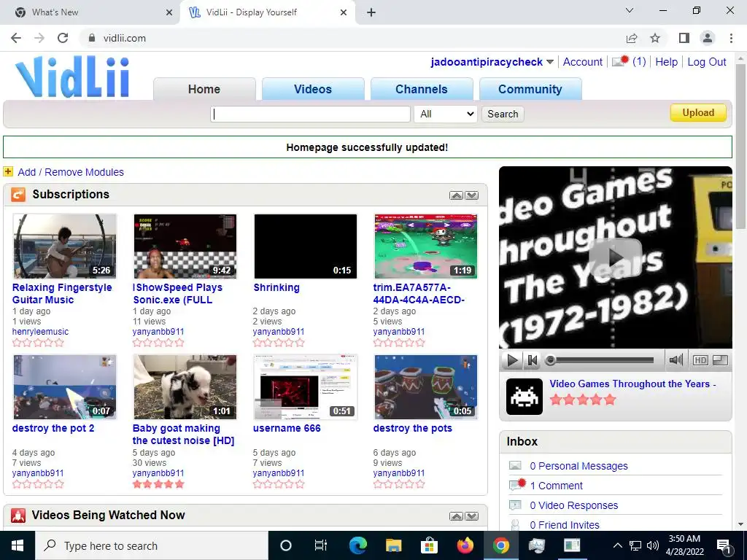
Task: Open IShowSpeed Plays Sonic.exe thumbnail
Action: pyautogui.click(x=185, y=246)
